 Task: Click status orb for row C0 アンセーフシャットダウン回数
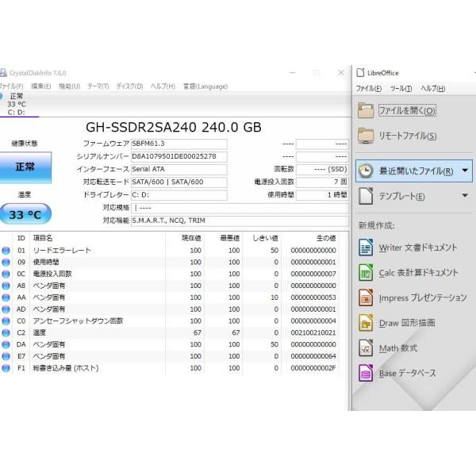point(6,321)
